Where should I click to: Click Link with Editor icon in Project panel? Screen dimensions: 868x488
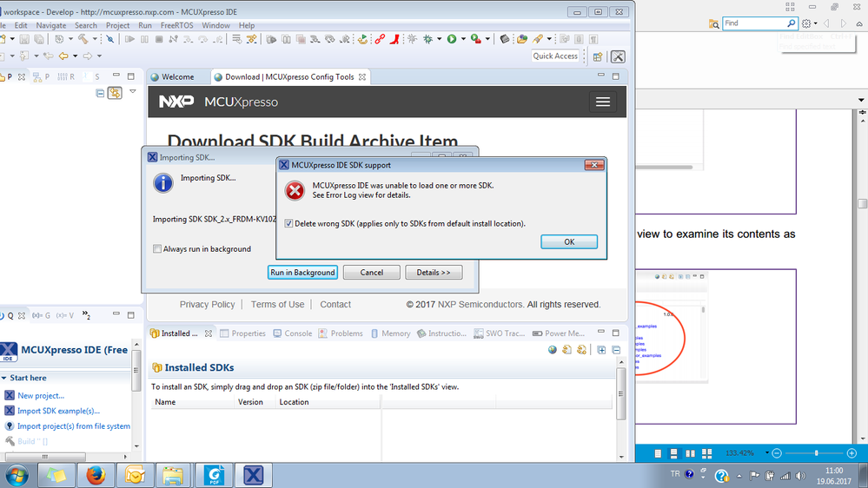tap(115, 93)
